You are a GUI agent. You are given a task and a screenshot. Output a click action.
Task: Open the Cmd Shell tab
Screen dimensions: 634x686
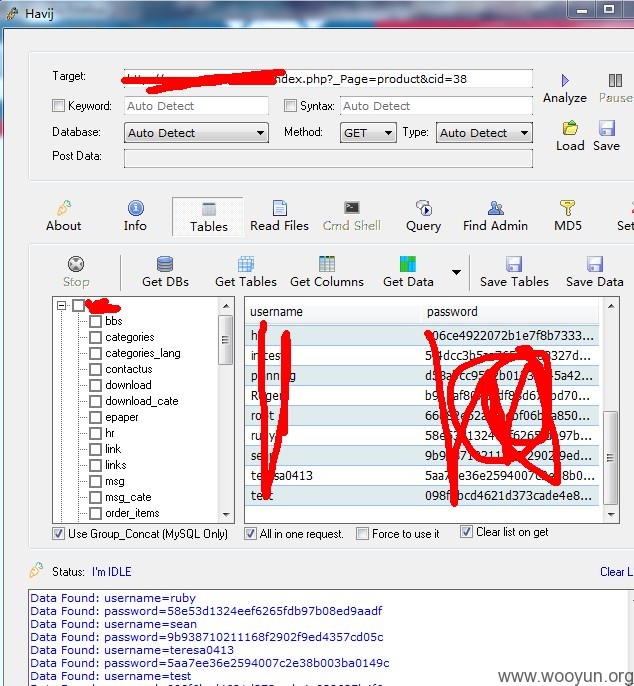(x=352, y=217)
